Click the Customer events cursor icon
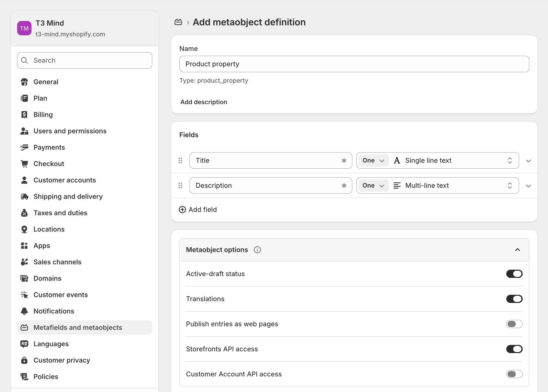This screenshot has height=392, width=548. click(24, 295)
